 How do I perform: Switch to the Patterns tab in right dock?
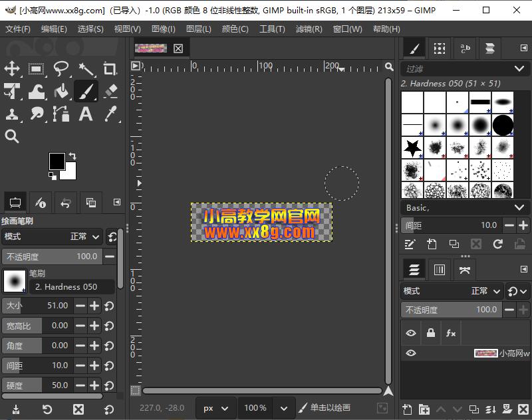(x=440, y=49)
